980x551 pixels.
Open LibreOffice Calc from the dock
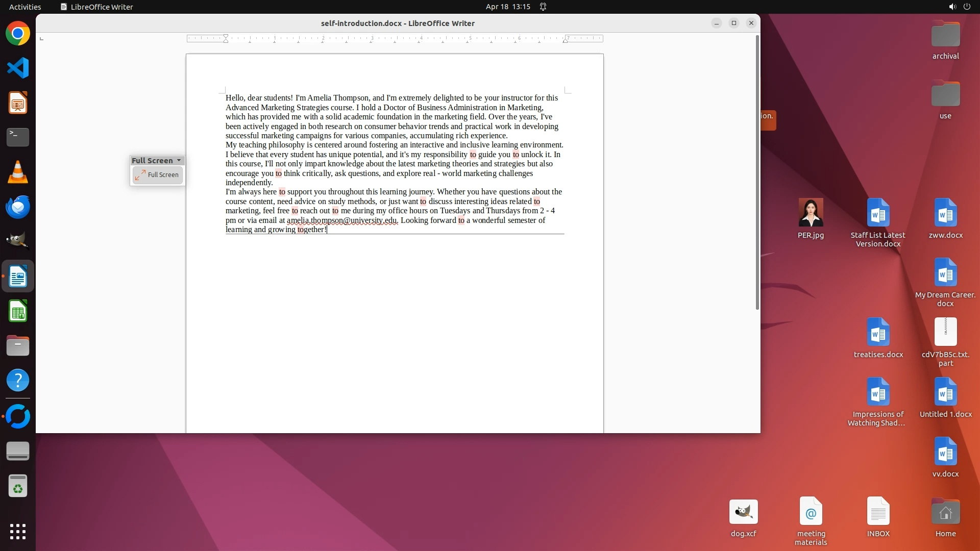[x=18, y=311]
